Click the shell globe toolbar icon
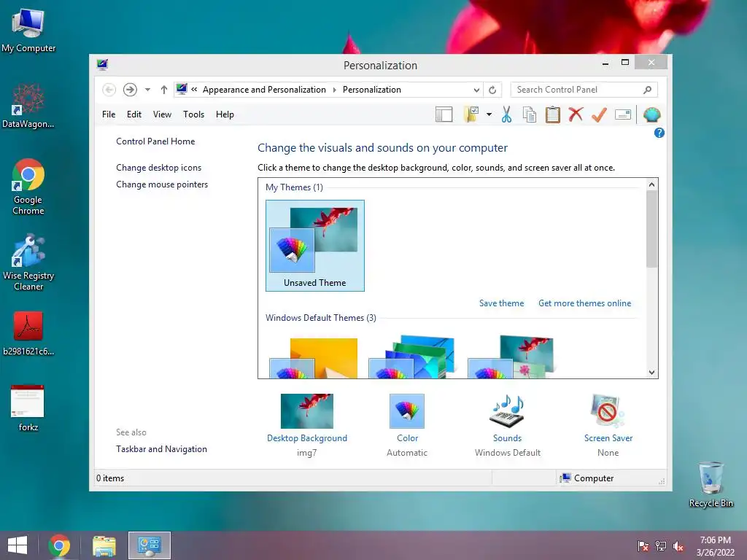The image size is (747, 560). point(651,114)
